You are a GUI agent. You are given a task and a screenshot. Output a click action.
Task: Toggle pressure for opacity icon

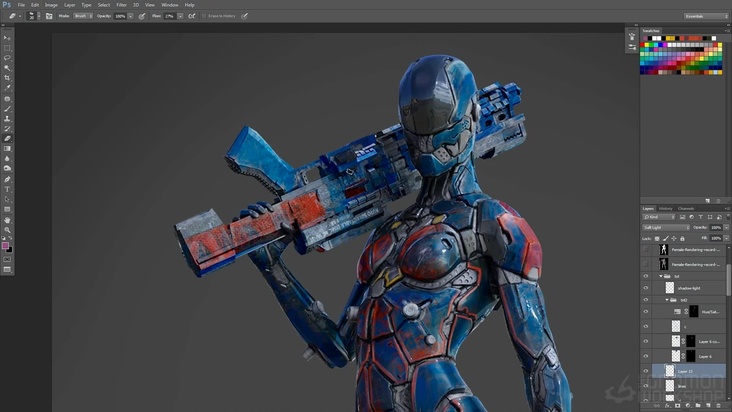[142, 16]
